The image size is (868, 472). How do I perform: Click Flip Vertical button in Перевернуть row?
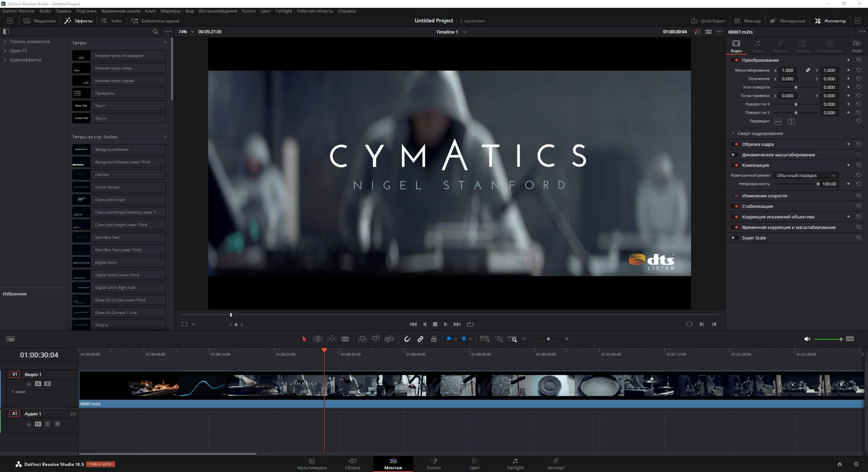point(791,122)
